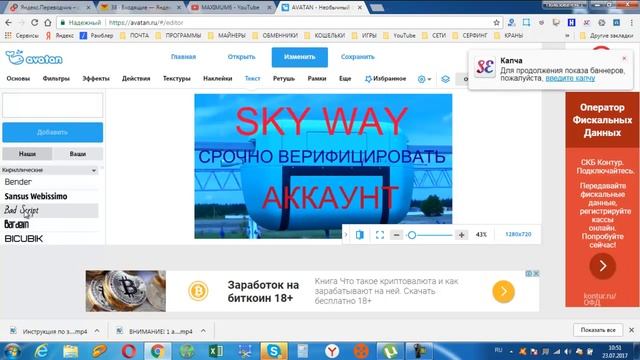This screenshot has width=640, height=360.
Task: Expand the zoom panel left chevron
Action: point(346,235)
